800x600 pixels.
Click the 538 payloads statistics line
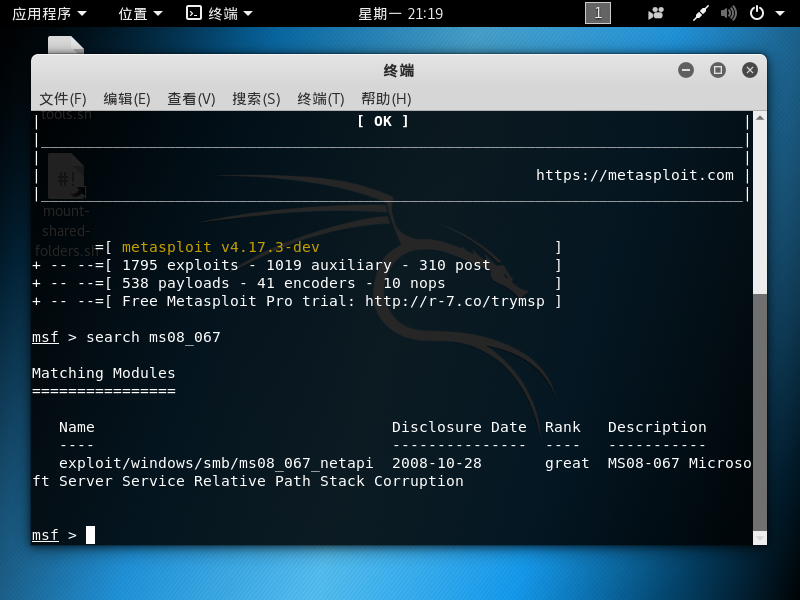[297, 283]
